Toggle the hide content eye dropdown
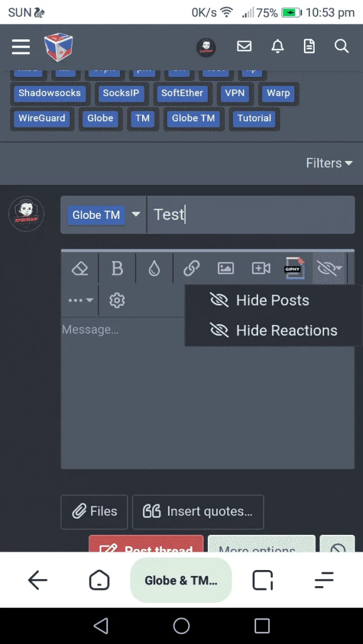Viewport: 363px width, 644px height. click(330, 268)
